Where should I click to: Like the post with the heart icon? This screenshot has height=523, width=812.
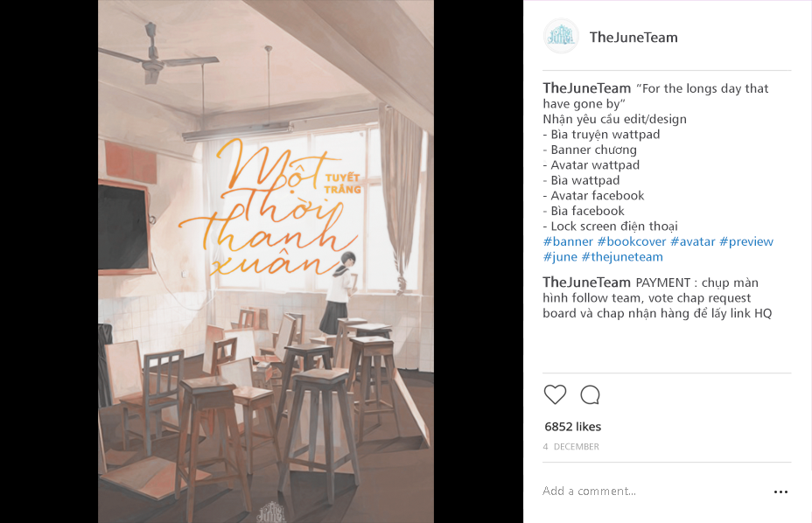tap(555, 394)
